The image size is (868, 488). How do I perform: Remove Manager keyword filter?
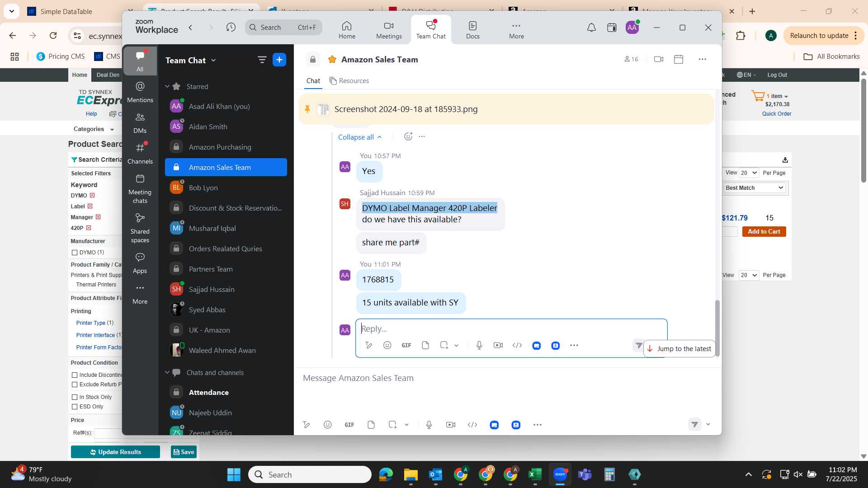(98, 217)
